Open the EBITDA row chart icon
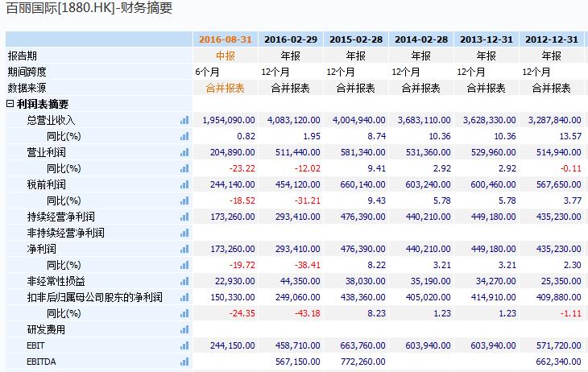 184,362
